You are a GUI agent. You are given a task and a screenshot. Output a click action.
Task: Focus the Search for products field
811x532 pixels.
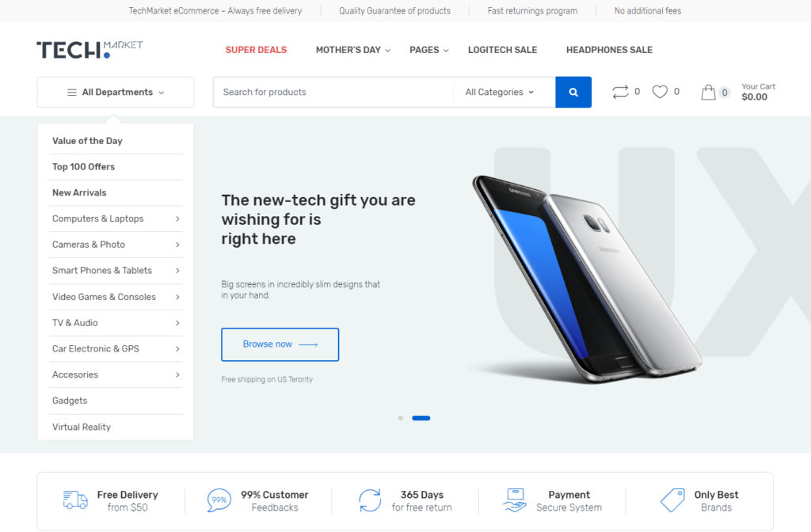(333, 92)
